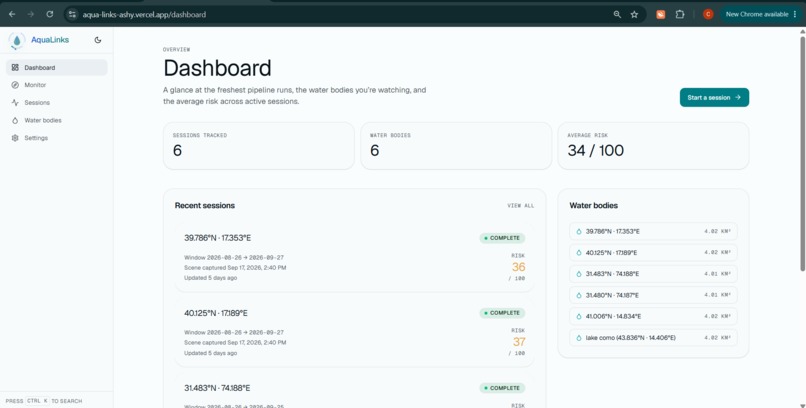
Task: Click droplet icon beside 31.483°N water body
Action: click(x=579, y=274)
